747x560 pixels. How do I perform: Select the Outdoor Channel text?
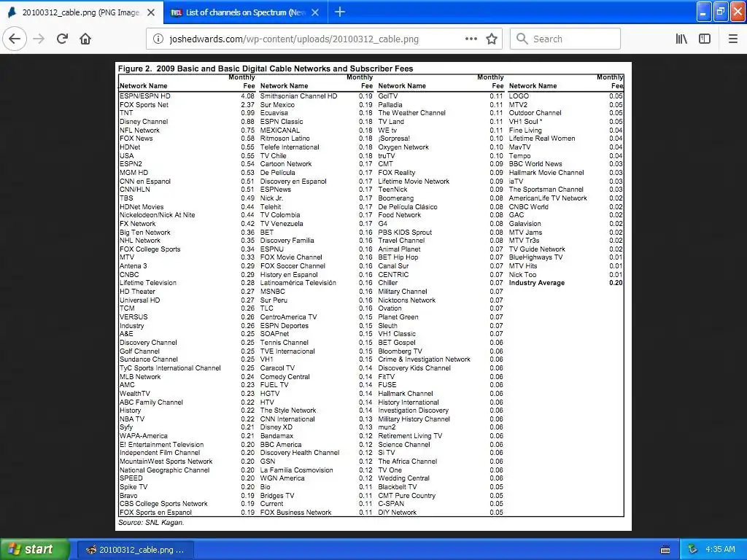click(x=535, y=113)
